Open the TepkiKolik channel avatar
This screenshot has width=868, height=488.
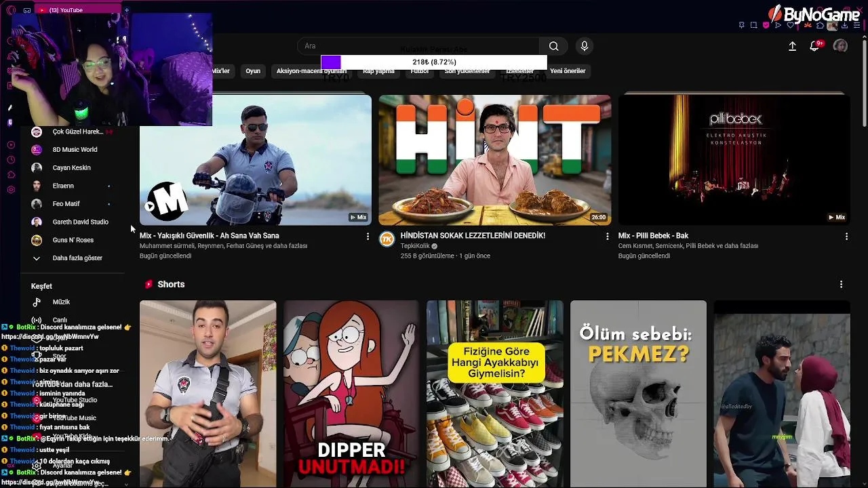387,239
